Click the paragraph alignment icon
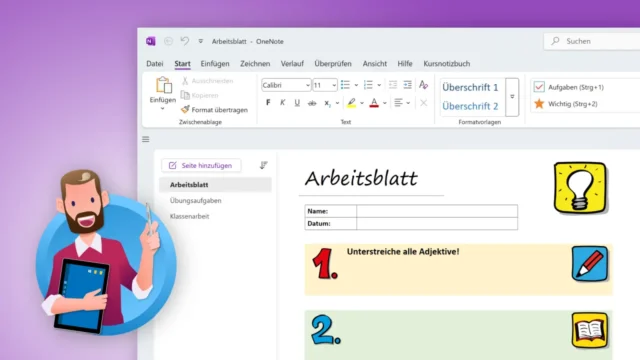Screen dimensions: 640x360 tap(398, 103)
